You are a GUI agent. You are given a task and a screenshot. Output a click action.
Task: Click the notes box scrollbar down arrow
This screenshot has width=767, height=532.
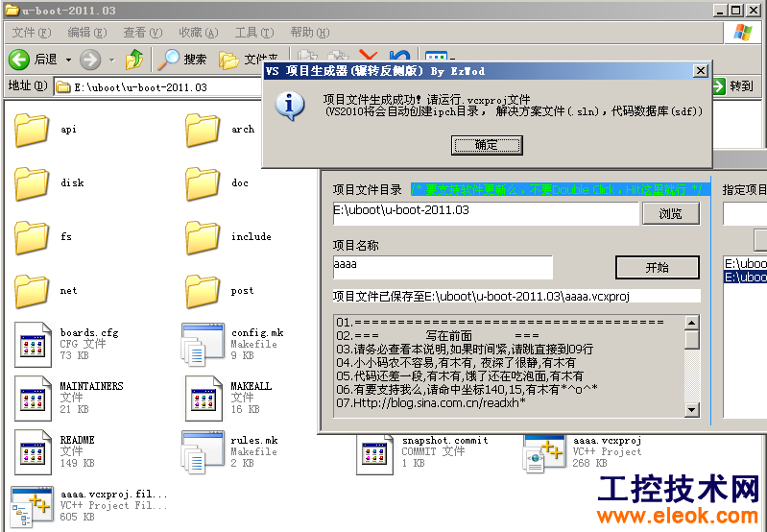692,410
